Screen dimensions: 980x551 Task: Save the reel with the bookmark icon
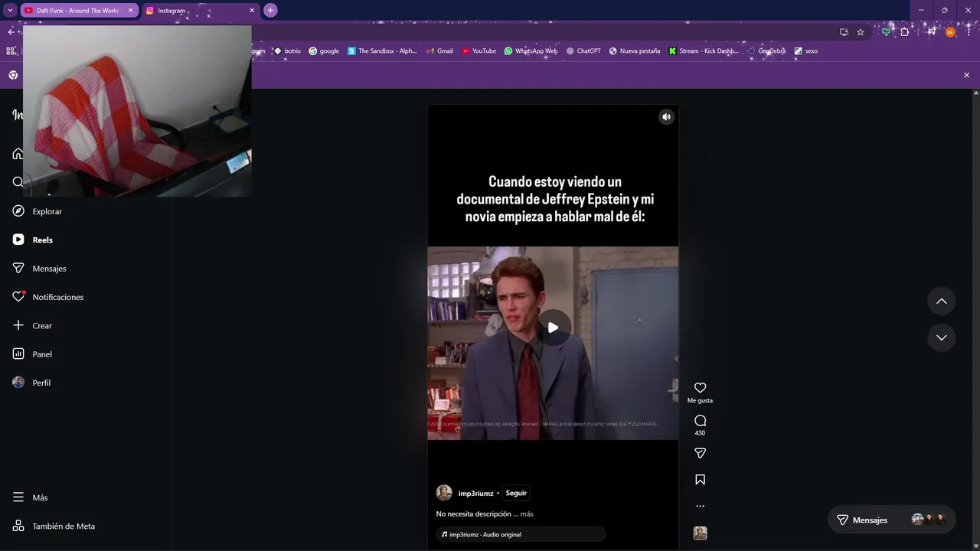pyautogui.click(x=700, y=480)
